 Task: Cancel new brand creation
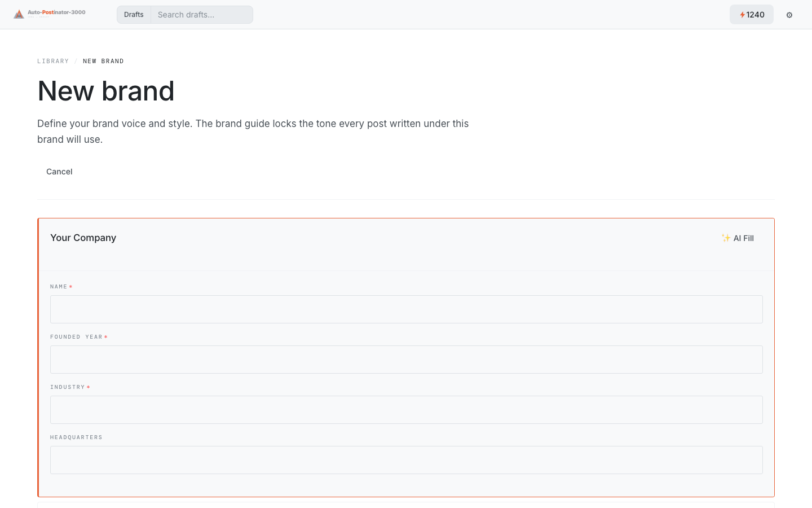pos(59,172)
